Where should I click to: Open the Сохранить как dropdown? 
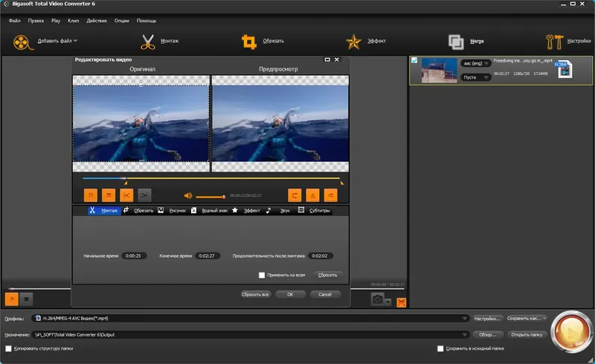point(527,319)
